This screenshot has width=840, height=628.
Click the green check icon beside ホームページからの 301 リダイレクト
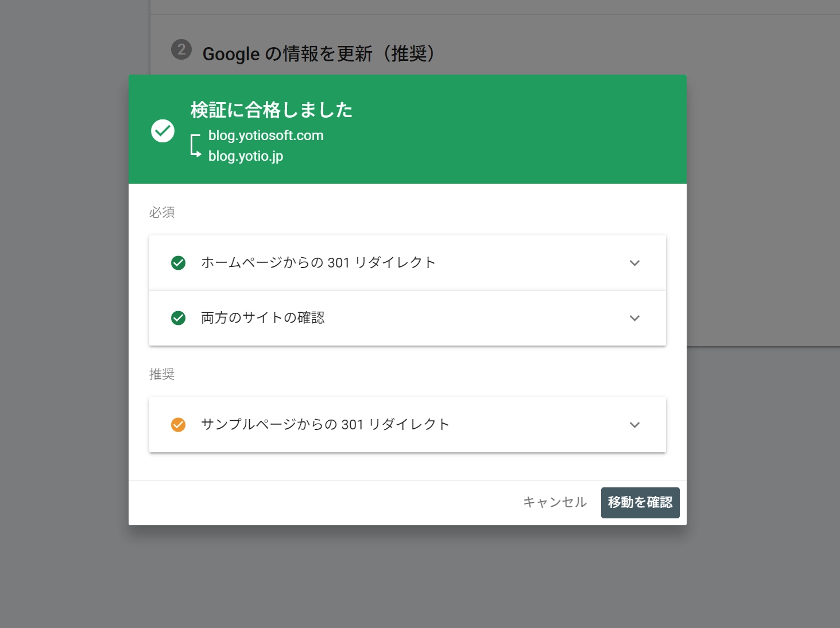pos(179,263)
